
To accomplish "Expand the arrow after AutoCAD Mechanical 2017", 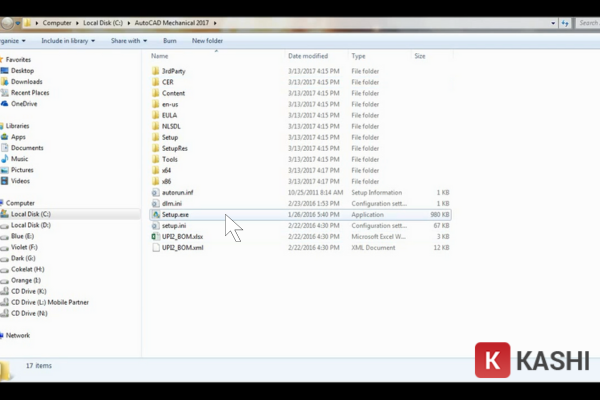I will point(215,23).
